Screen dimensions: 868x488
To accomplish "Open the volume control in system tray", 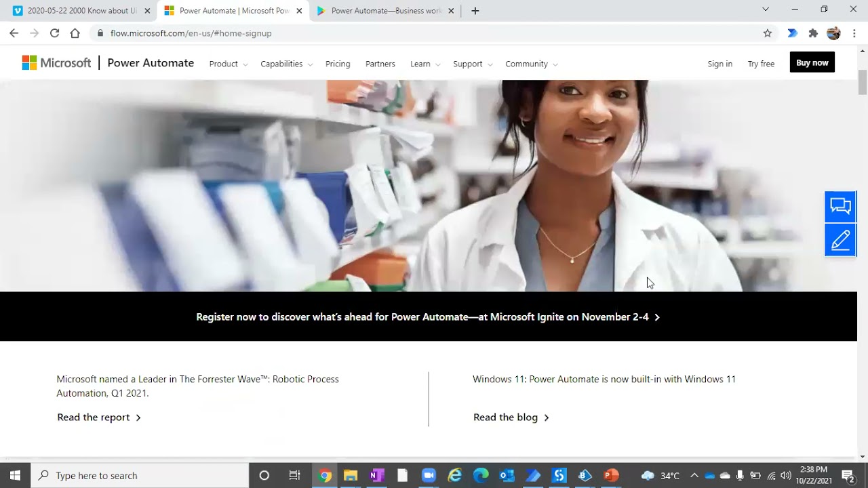I will point(786,475).
